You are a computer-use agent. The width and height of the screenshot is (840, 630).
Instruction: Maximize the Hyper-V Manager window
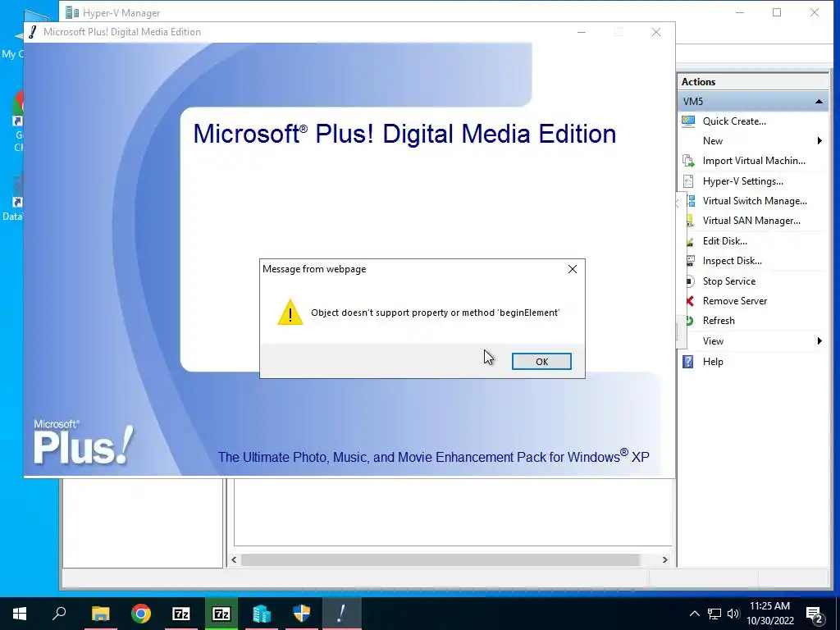tap(777, 12)
